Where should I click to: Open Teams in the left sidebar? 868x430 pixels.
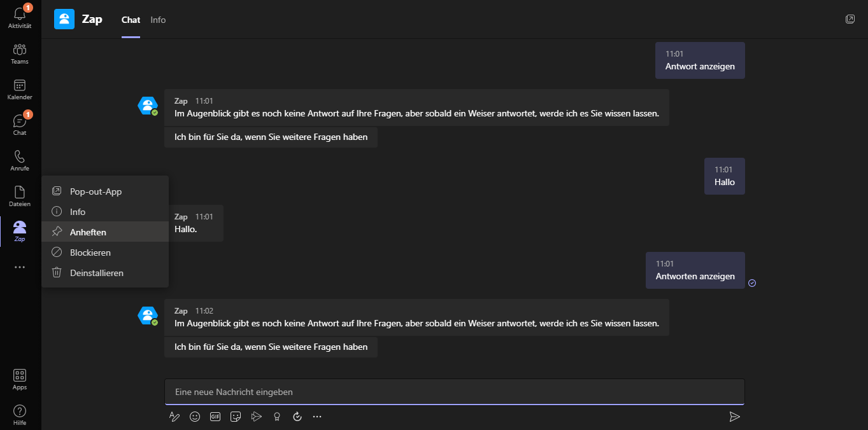pyautogui.click(x=20, y=53)
